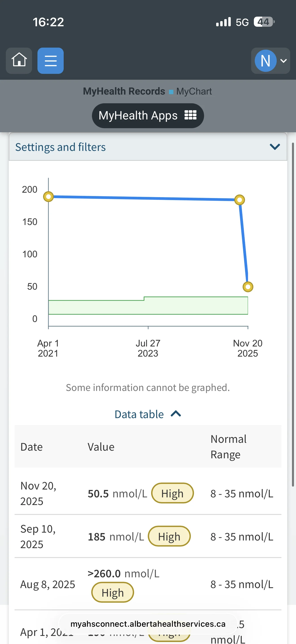The height and width of the screenshot is (644, 296).
Task: Collapse the Data table section
Action: click(x=148, y=414)
